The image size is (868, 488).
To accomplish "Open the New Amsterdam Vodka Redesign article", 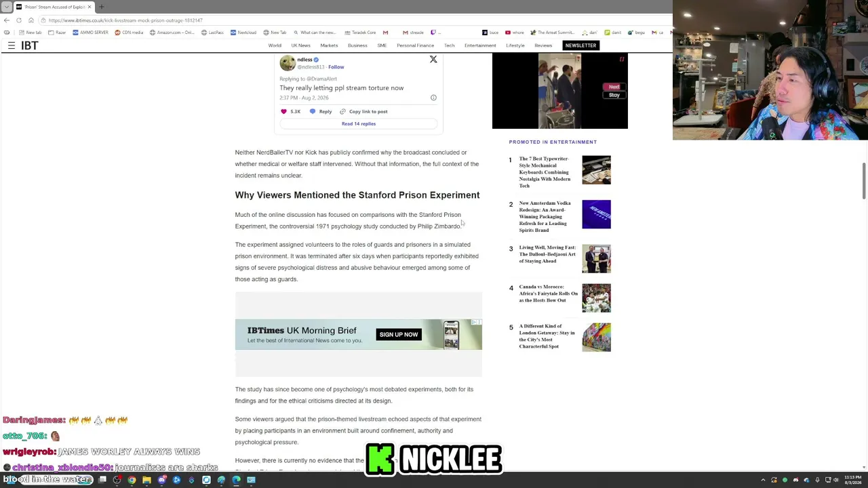I will click(545, 216).
